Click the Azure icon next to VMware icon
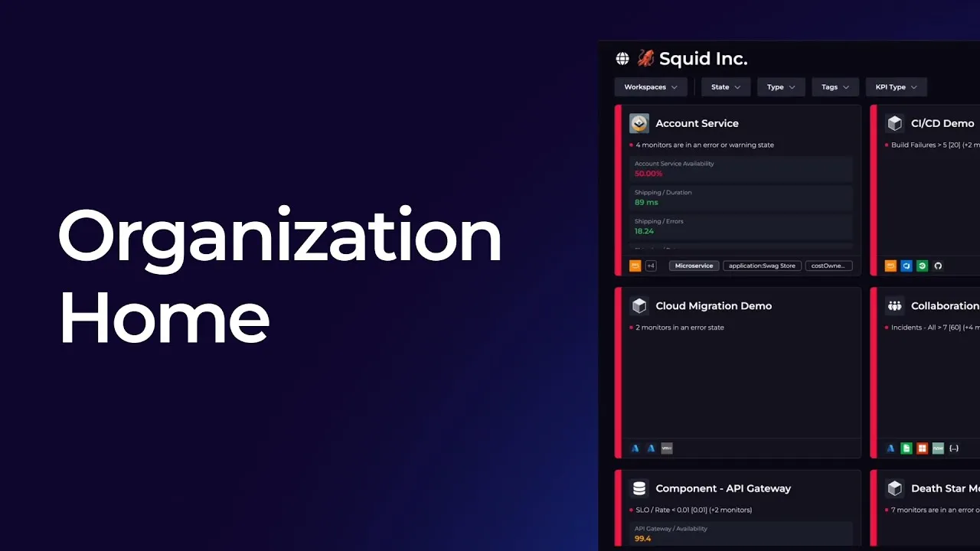Image resolution: width=980 pixels, height=551 pixels. [651, 448]
